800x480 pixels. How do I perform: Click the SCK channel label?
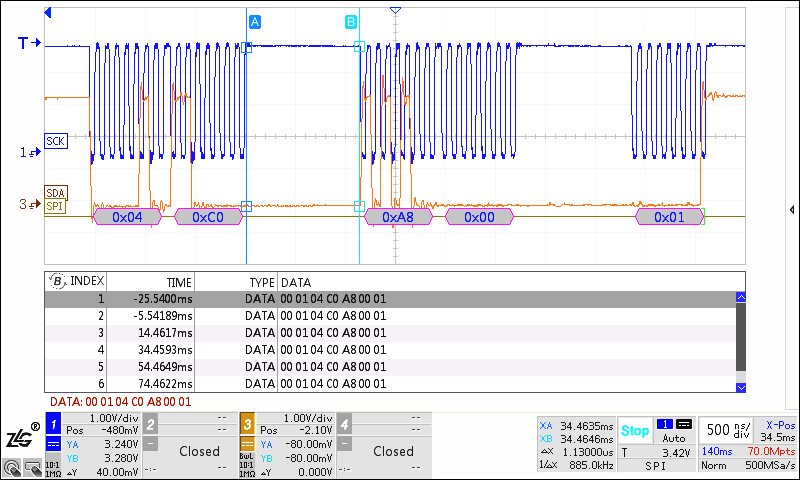pos(56,141)
